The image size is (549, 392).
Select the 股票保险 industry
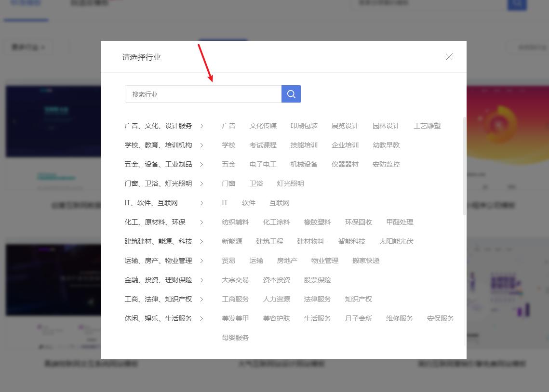[x=317, y=280]
